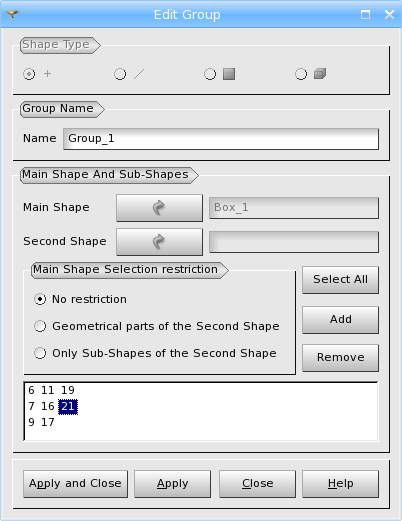Click the SALOME icon in the title bar
Screen dimensions: 402x521
click(12, 14)
